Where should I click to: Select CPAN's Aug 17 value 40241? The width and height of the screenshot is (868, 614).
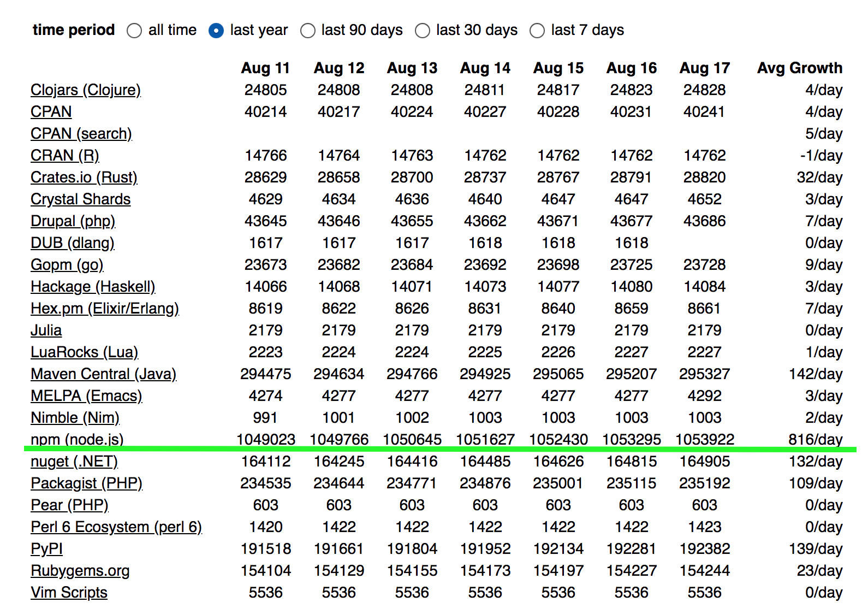[x=705, y=112]
